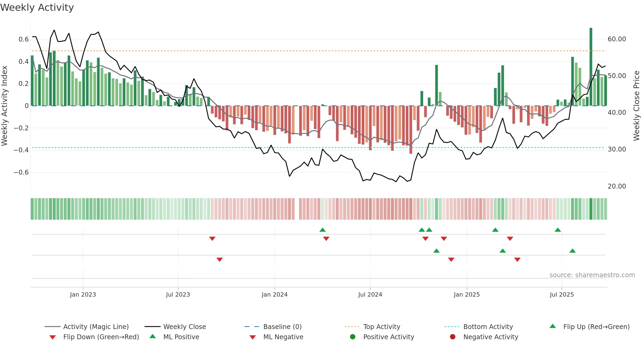
Task: Click the red ML Negative triangle legend icon
Action: click(x=253, y=337)
